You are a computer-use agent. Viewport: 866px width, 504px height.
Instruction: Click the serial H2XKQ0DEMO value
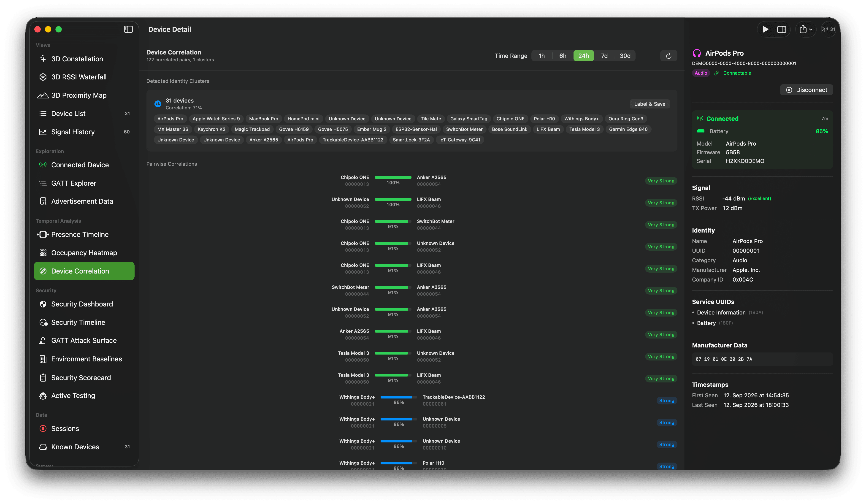[x=745, y=161]
